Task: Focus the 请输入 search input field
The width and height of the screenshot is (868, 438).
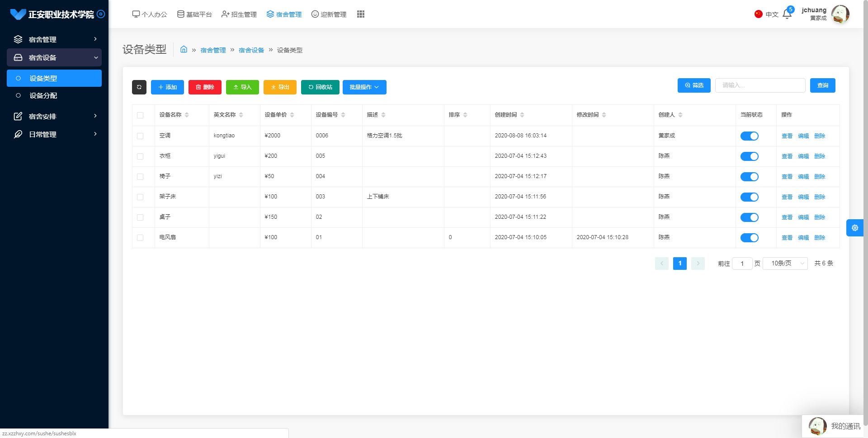Action: click(x=760, y=85)
